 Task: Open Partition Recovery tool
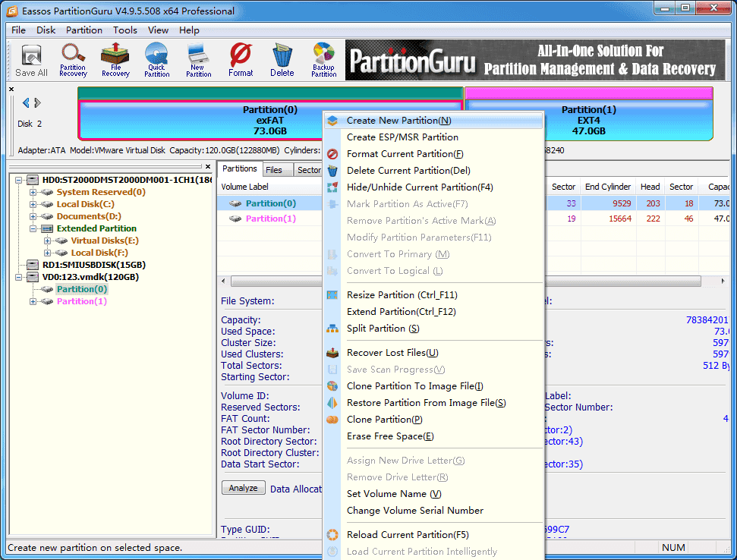coord(73,61)
